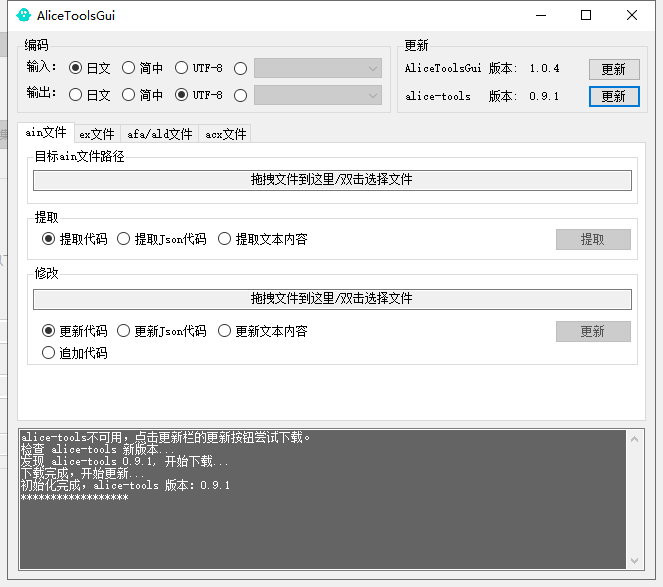663x587 pixels.
Task: Switch to the acx文件 tab
Action: click(x=225, y=134)
